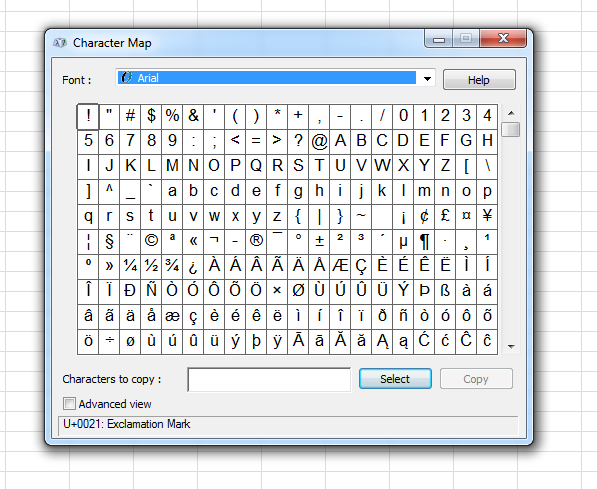Select the capital Ø slashed O

click(x=298, y=291)
